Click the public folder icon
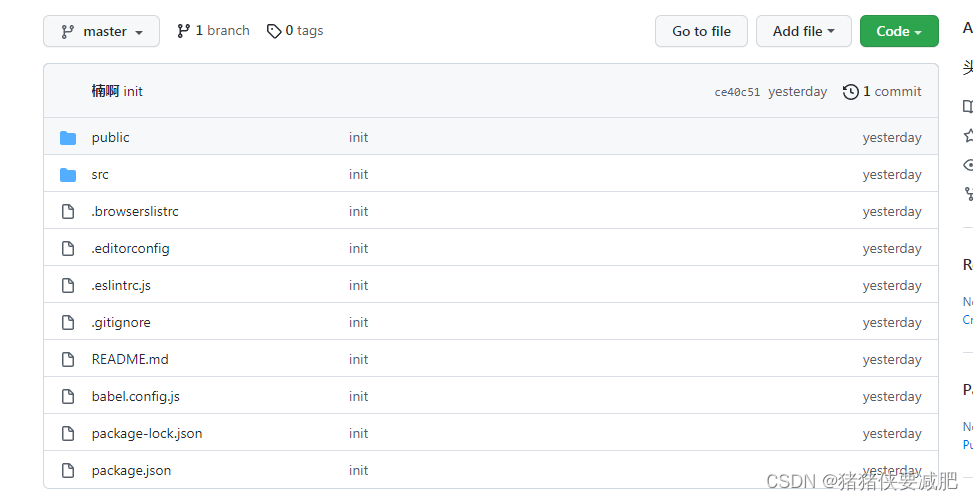 click(x=68, y=138)
